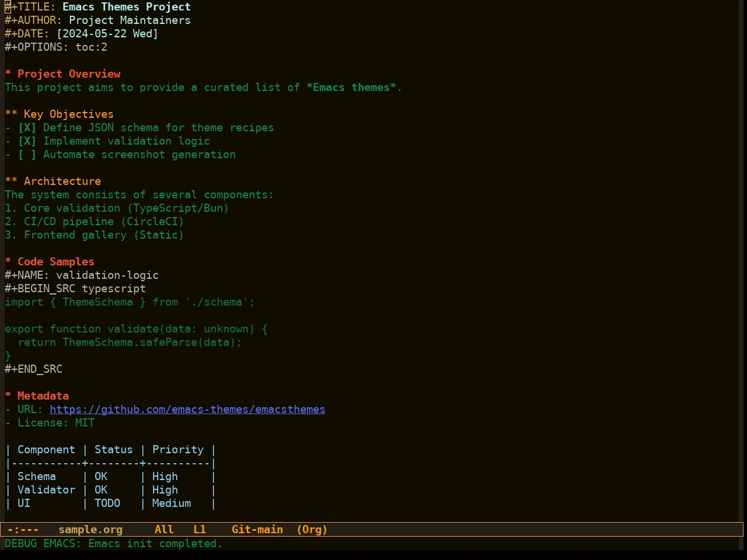This screenshot has height=560, width=747.
Task: Click the date [2024-05-22 Wed]
Action: point(107,34)
